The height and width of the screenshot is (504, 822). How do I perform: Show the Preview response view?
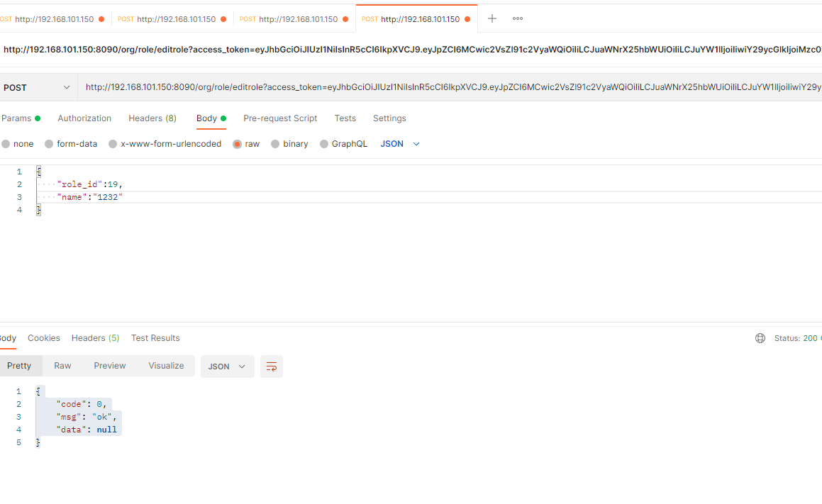[x=109, y=366]
